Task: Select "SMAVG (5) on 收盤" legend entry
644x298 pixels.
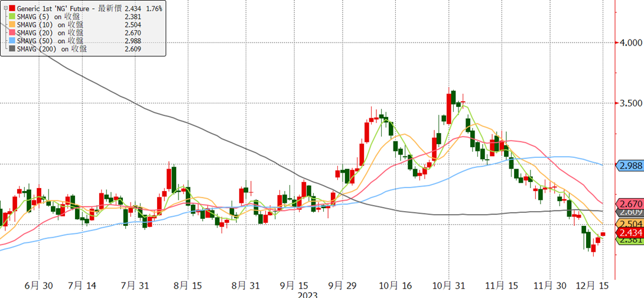Action: click(x=48, y=16)
